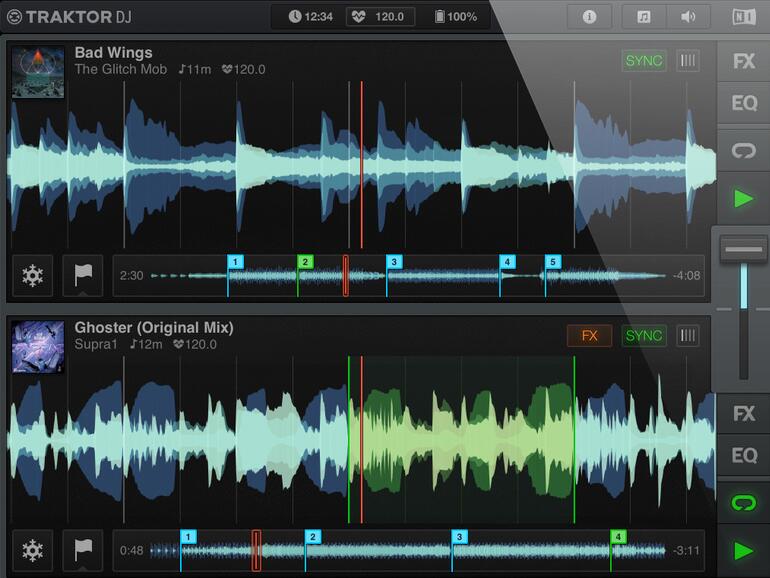
Task: Open FX panel for bottom deck
Action: click(x=743, y=413)
